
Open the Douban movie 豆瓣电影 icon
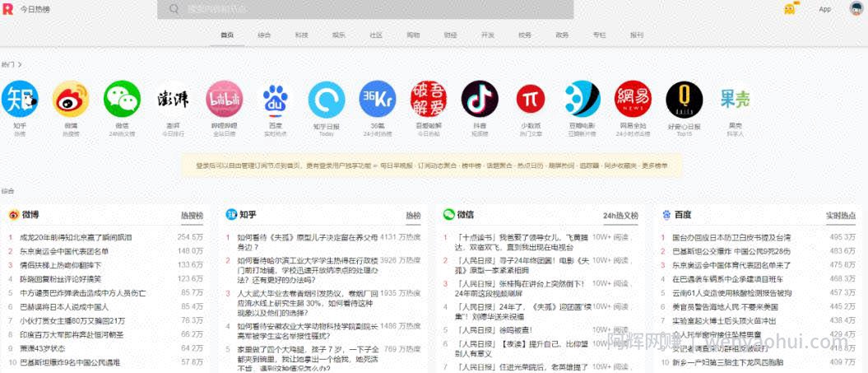583,99
